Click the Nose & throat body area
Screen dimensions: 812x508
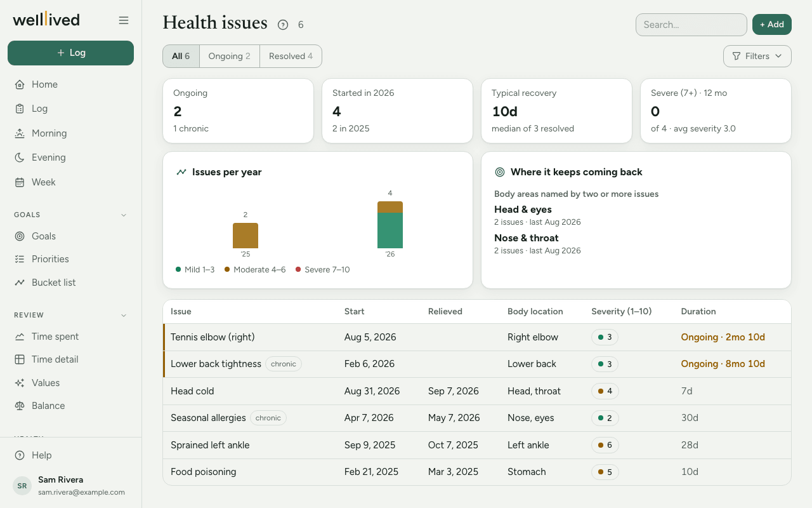tap(527, 238)
